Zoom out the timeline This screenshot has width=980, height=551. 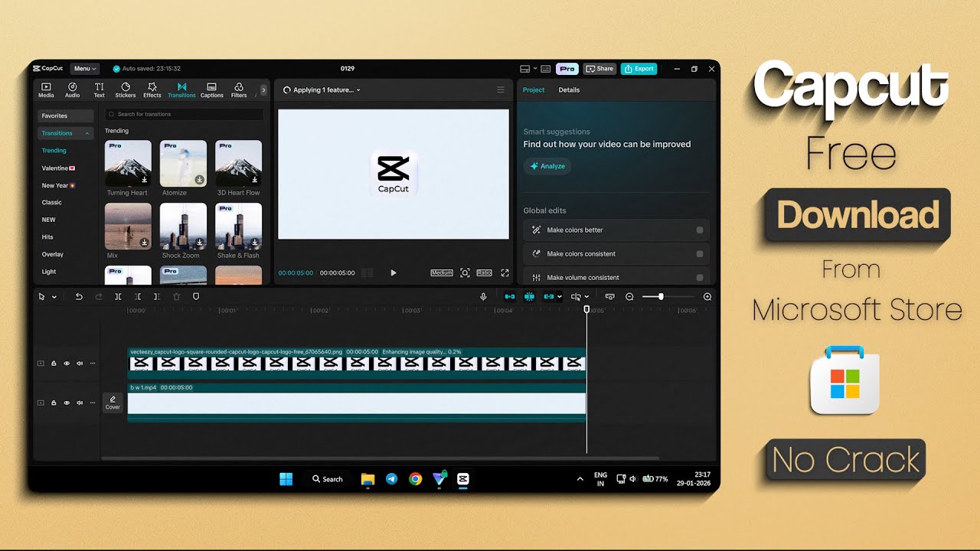coord(629,297)
